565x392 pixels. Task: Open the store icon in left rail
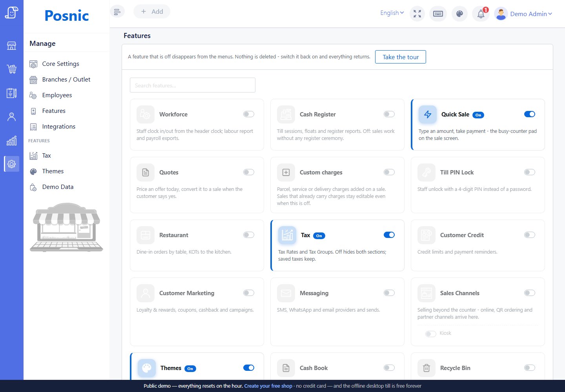coord(12,45)
